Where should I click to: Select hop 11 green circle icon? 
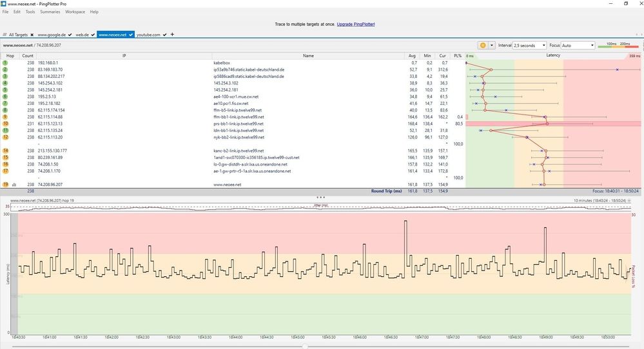(x=5, y=131)
